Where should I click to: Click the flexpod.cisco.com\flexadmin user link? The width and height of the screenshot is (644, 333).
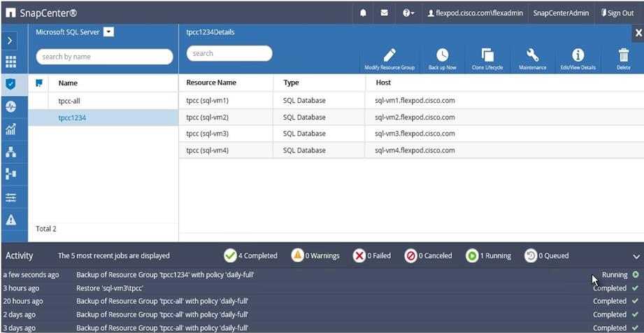tap(475, 13)
